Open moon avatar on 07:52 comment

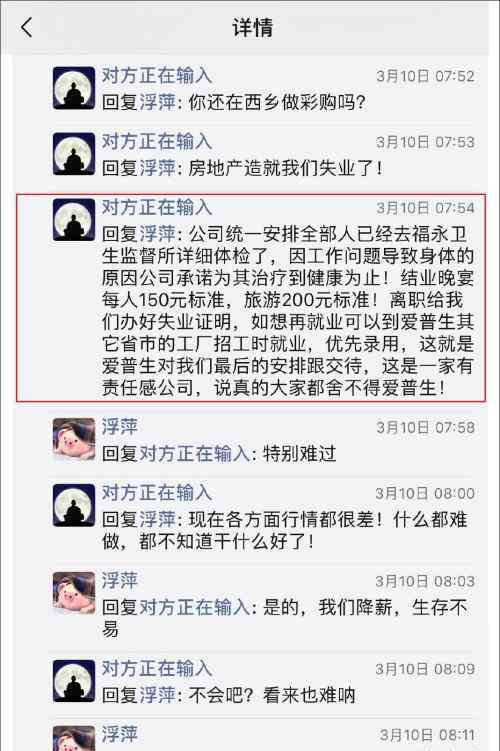[x=74, y=88]
